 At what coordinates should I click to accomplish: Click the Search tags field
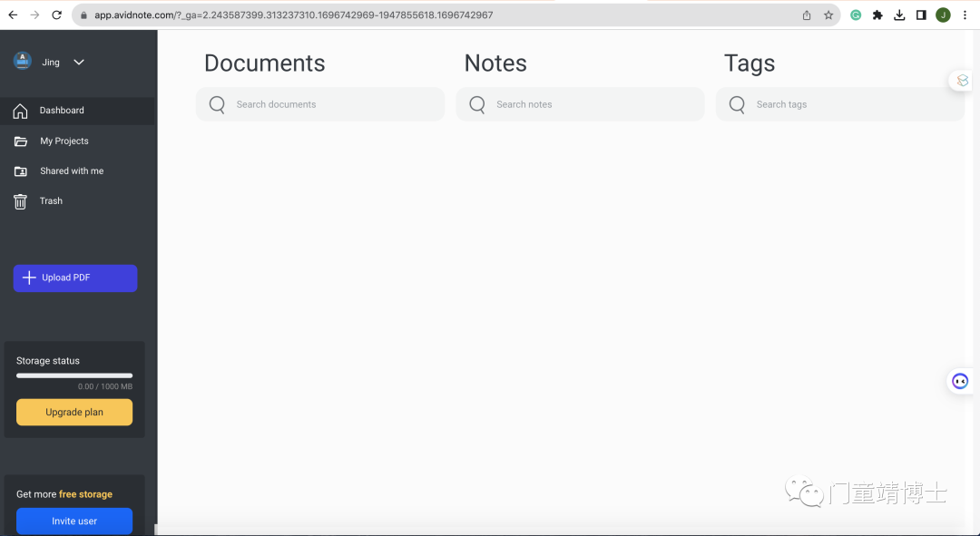(840, 104)
